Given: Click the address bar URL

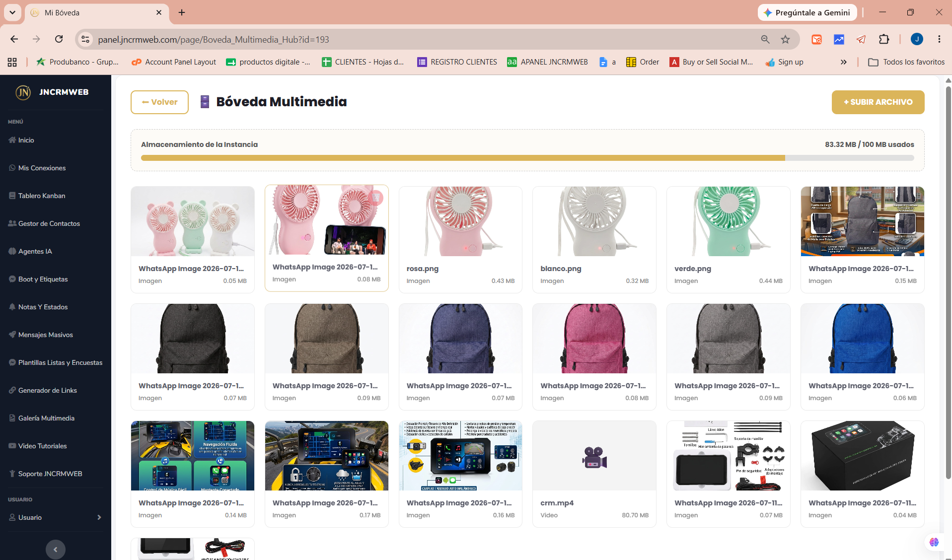Looking at the screenshot, I should (214, 40).
